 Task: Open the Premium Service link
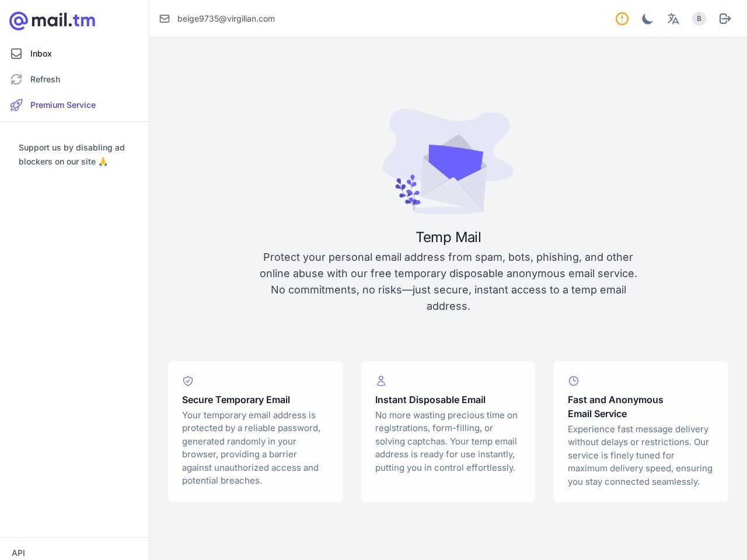pyautogui.click(x=63, y=105)
